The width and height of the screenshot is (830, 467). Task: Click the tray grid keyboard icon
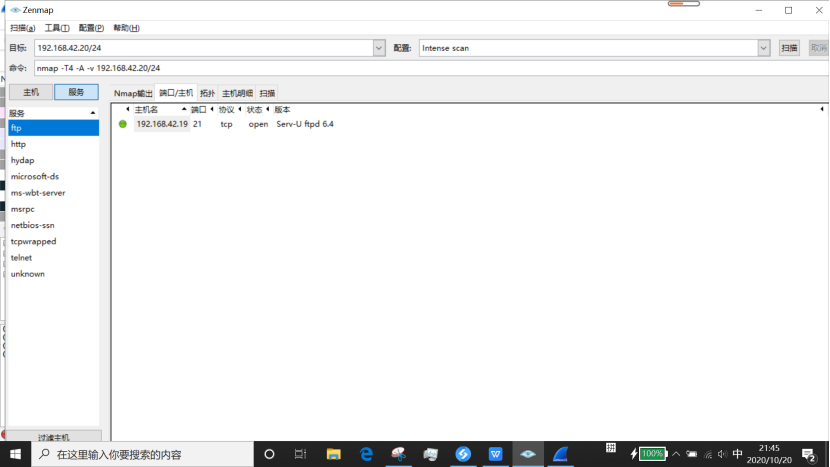tap(611, 448)
